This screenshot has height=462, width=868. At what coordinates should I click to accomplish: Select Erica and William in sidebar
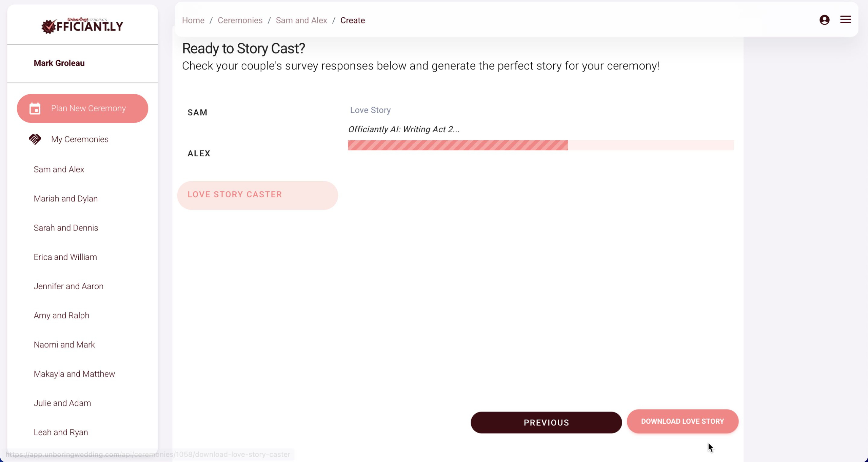[x=65, y=257]
